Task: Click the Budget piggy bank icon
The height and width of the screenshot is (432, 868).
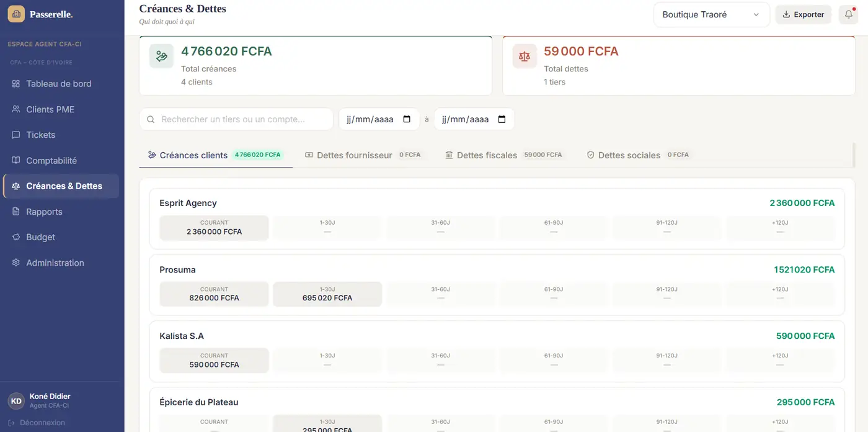Action: pos(16,237)
